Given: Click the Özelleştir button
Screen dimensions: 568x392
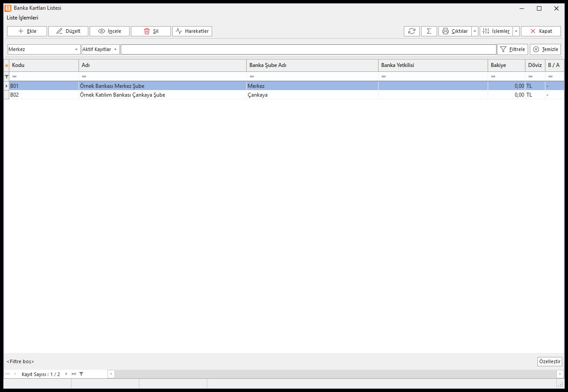Looking at the screenshot, I should pos(549,361).
